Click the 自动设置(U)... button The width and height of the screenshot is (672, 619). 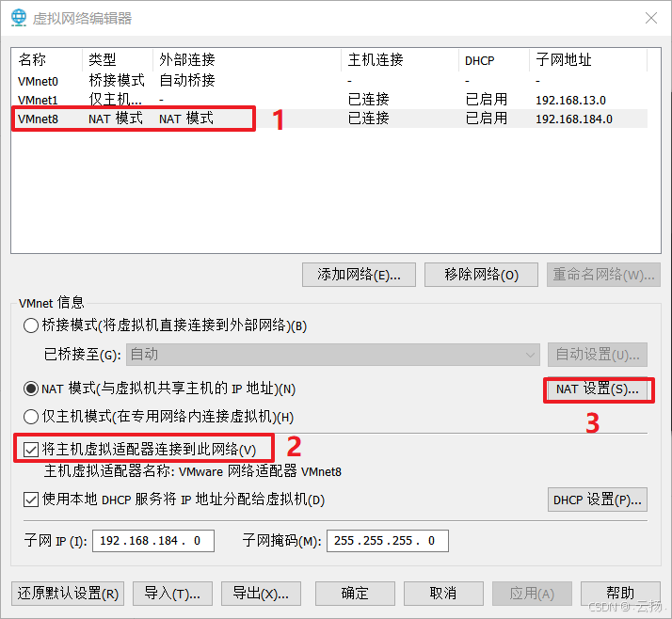(598, 355)
